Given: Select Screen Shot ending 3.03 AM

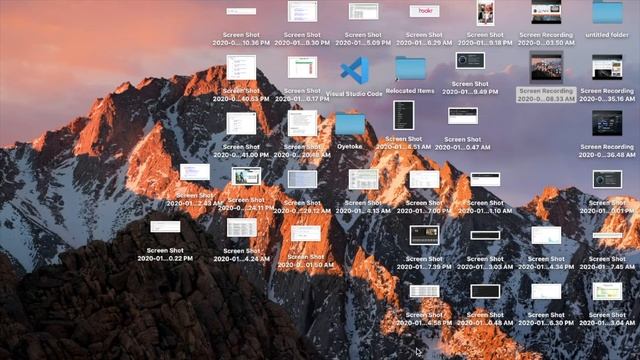Looking at the screenshot, I should click(x=485, y=235).
